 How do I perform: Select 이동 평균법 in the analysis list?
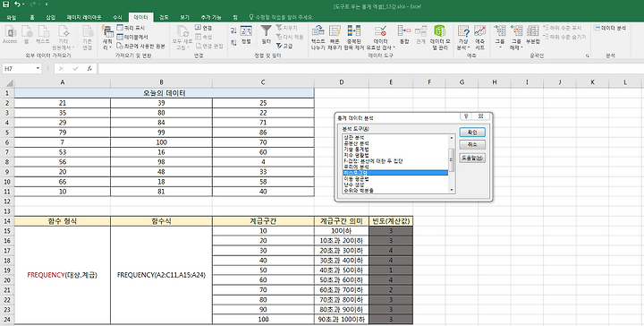[356, 179]
